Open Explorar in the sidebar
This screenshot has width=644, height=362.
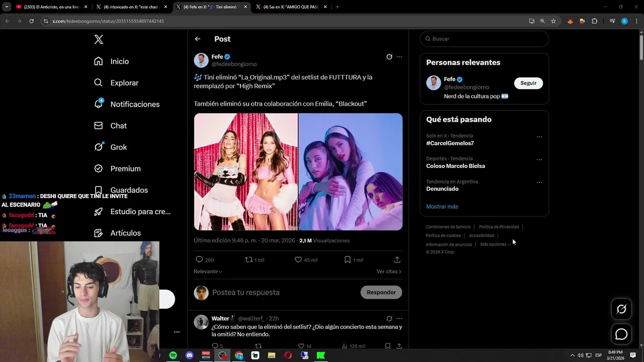tap(116, 83)
